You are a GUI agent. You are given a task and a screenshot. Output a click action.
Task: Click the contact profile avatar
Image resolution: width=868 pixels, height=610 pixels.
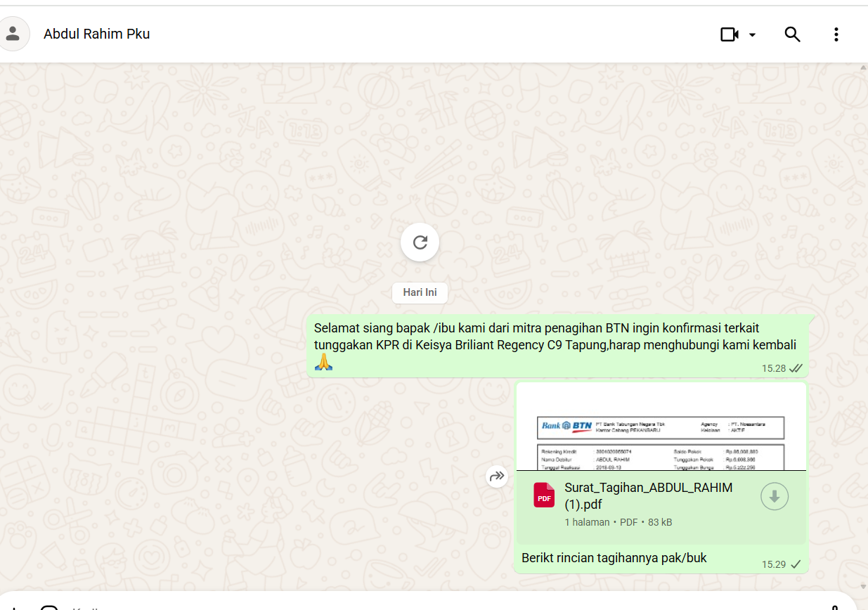pyautogui.click(x=13, y=34)
